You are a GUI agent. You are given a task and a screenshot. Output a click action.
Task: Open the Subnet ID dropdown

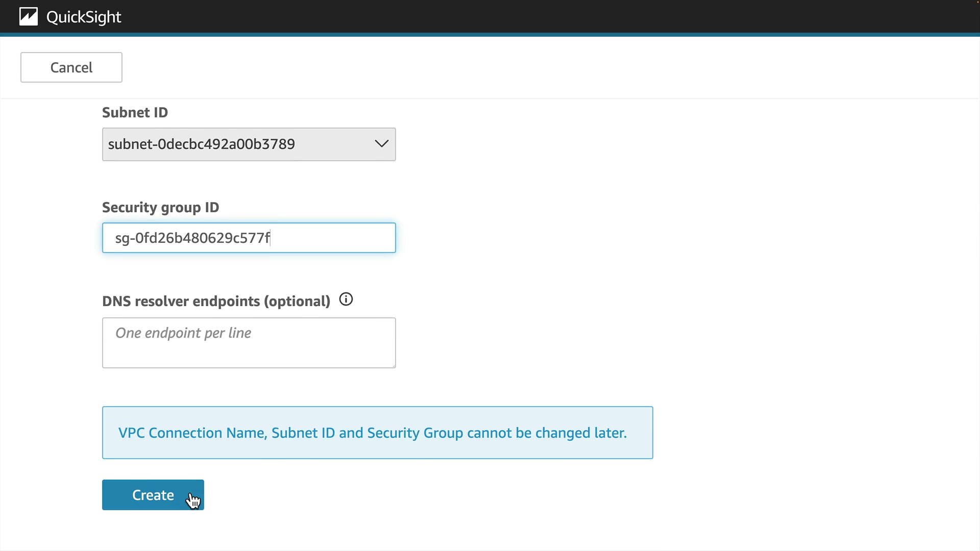click(x=249, y=144)
